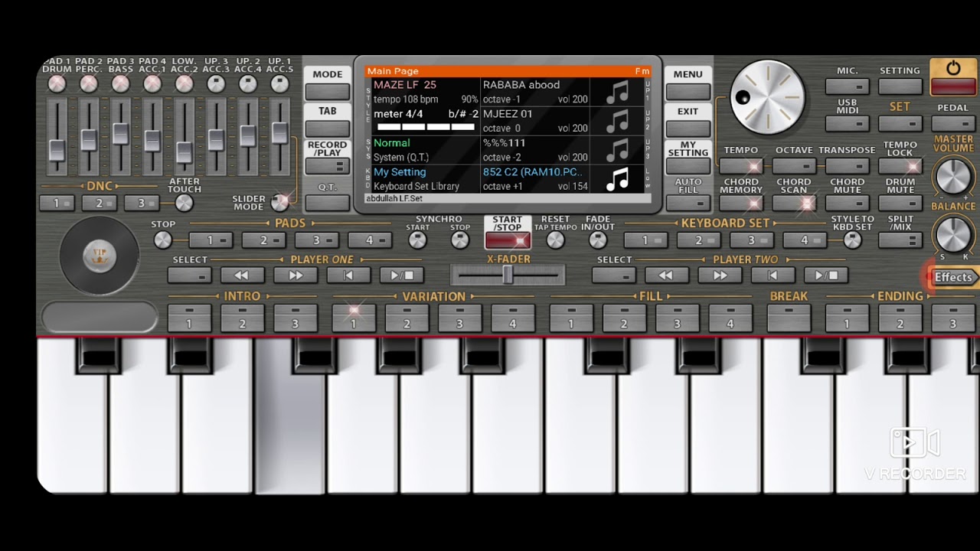Enable Auto Fill

(688, 203)
